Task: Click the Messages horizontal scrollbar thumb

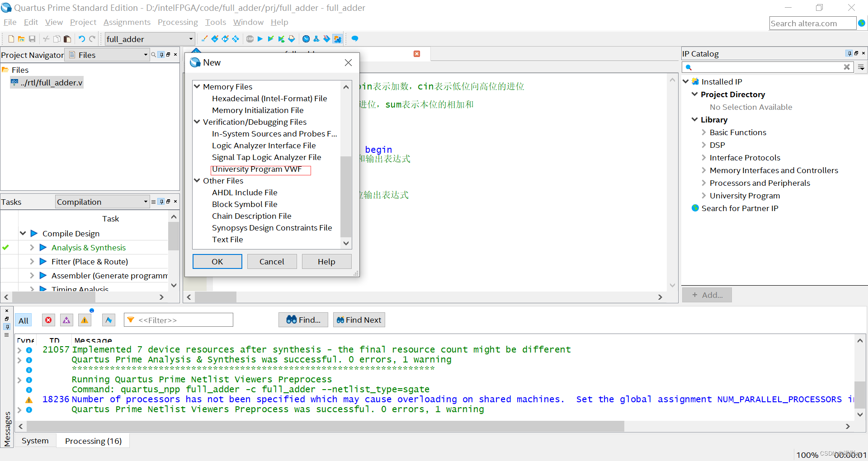Action: point(325,426)
